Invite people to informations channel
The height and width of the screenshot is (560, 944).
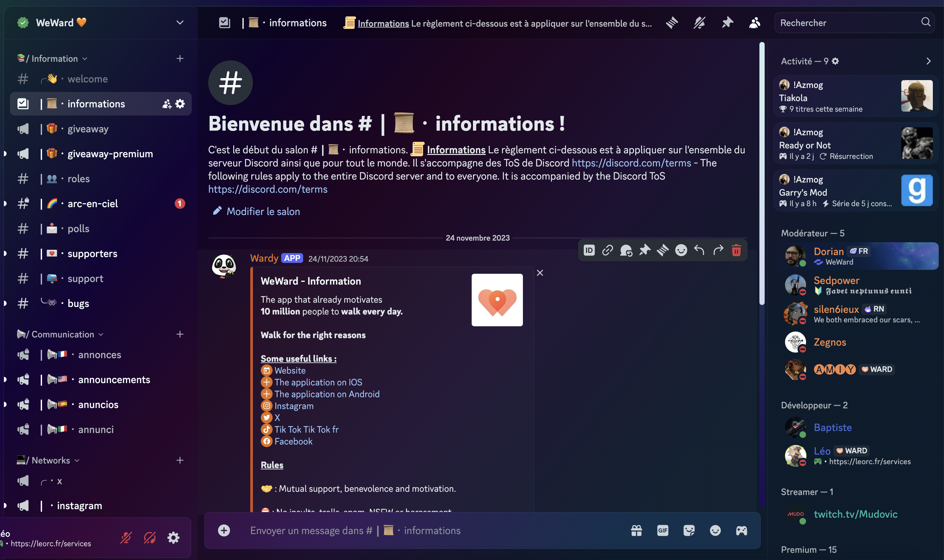click(167, 104)
